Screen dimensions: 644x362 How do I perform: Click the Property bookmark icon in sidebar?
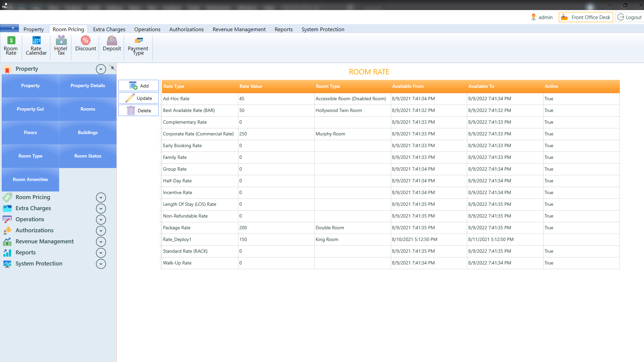[x=7, y=69]
